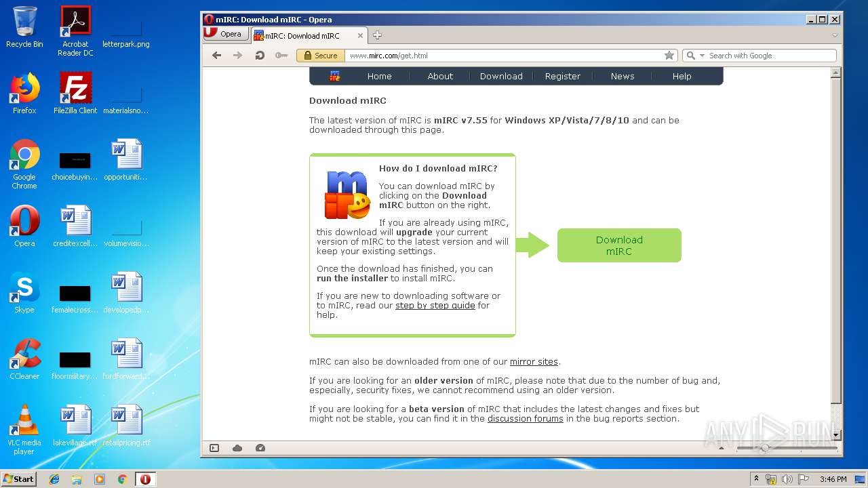Open Action Center flag tray icon
This screenshot has width=868, height=488.
pos(803,479)
